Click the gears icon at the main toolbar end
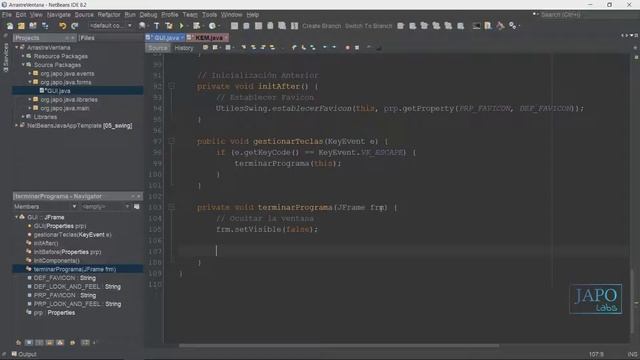Screen dimensions: 640x360 (513, 26)
